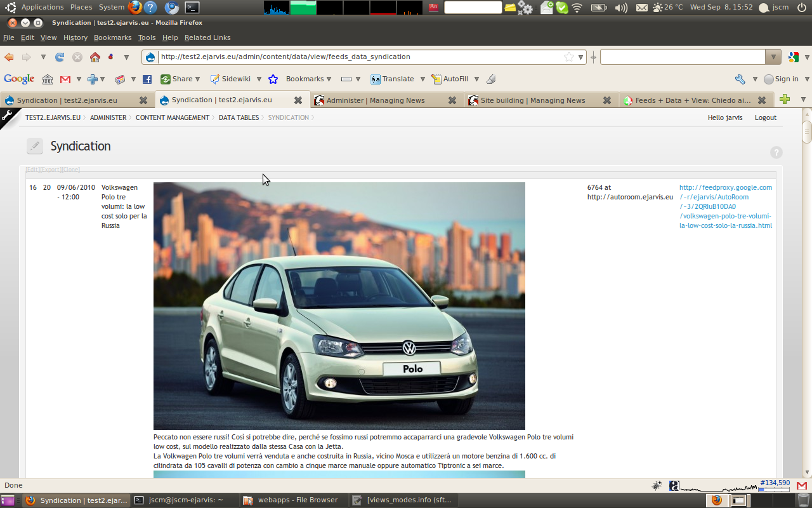Open the address bar history dropdown arrow

point(580,57)
